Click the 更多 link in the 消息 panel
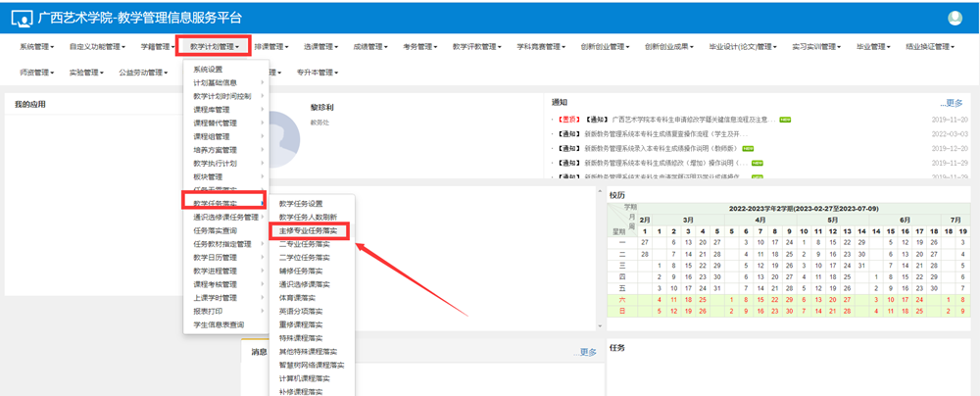980x396 pixels. pos(585,352)
